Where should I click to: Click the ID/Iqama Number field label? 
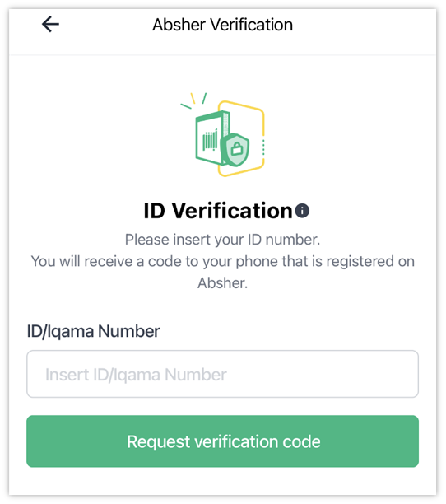click(x=94, y=331)
